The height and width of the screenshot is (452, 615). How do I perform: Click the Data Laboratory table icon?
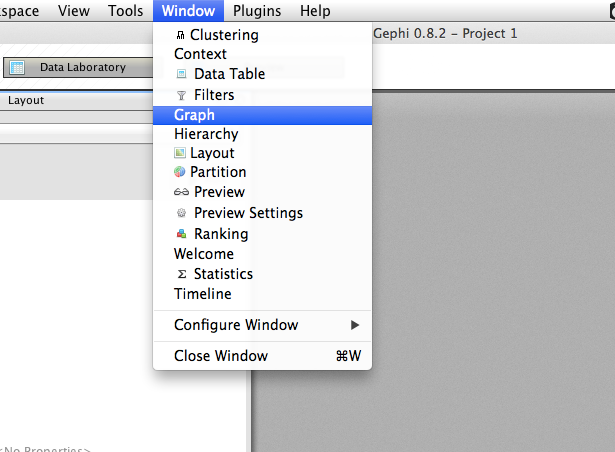[x=17, y=67]
